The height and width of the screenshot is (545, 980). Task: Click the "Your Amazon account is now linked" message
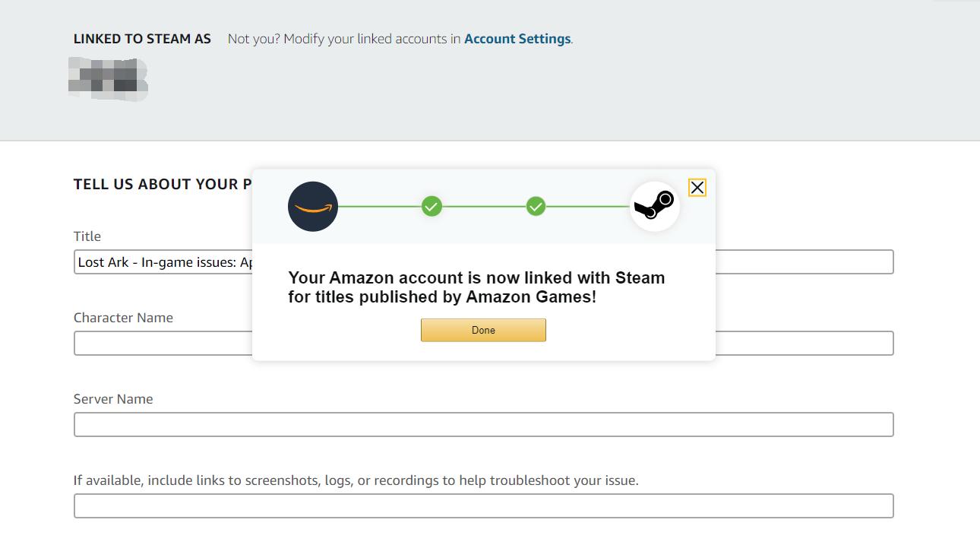click(476, 287)
